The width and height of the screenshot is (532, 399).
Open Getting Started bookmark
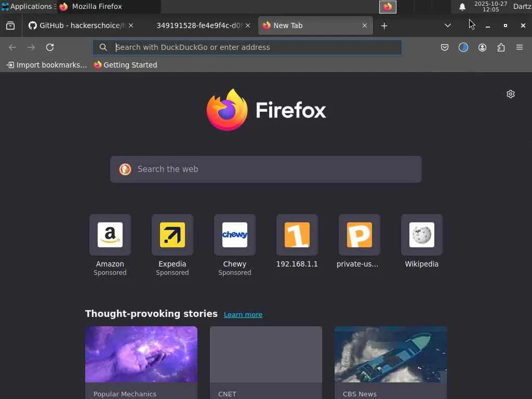click(126, 65)
